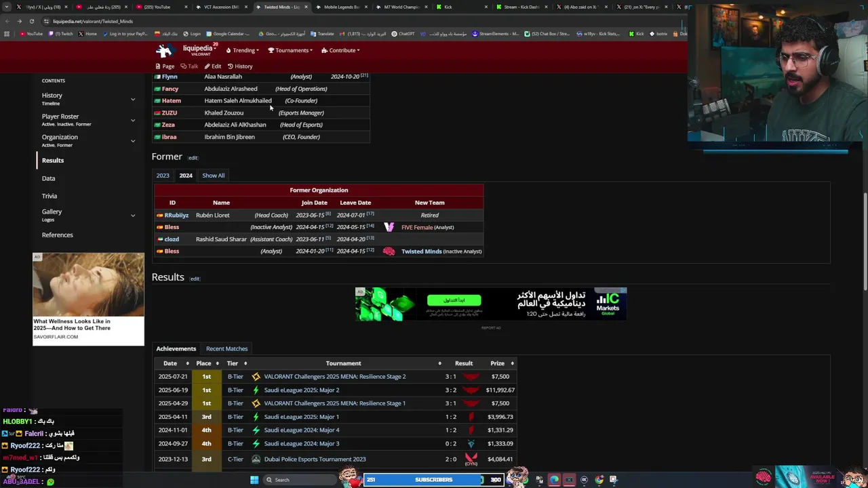Sort achievements by Prize column
The width and height of the screenshot is (868, 488).
click(512, 364)
